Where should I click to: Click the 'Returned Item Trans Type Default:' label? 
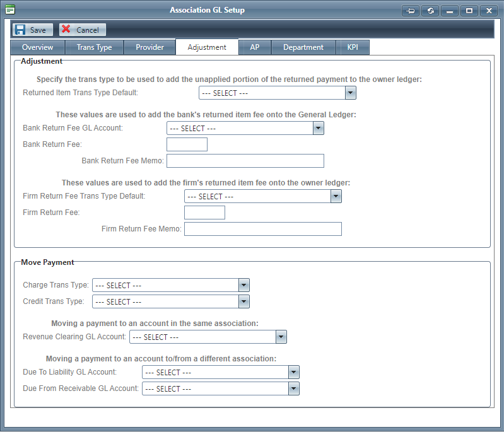pyautogui.click(x=80, y=93)
